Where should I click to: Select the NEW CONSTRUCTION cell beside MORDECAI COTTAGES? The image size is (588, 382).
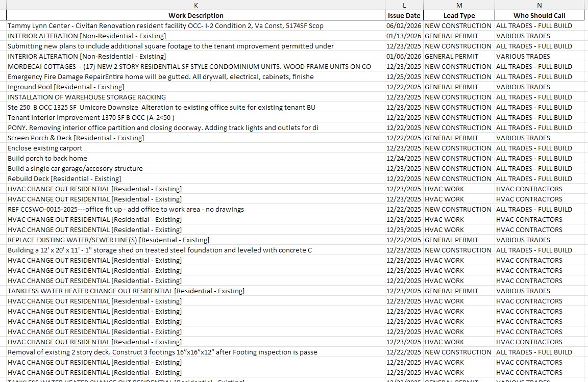coord(458,66)
